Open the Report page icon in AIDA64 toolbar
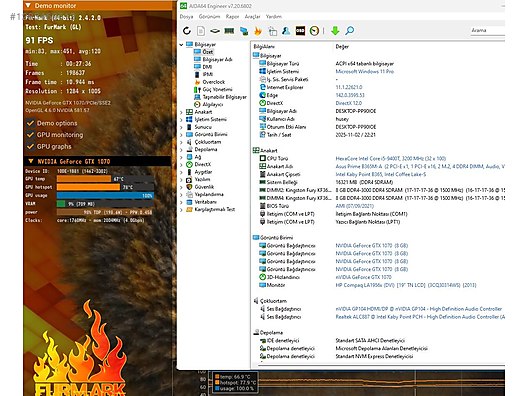Image resolution: width=528 pixels, height=396 pixels. pyautogui.click(x=201, y=31)
